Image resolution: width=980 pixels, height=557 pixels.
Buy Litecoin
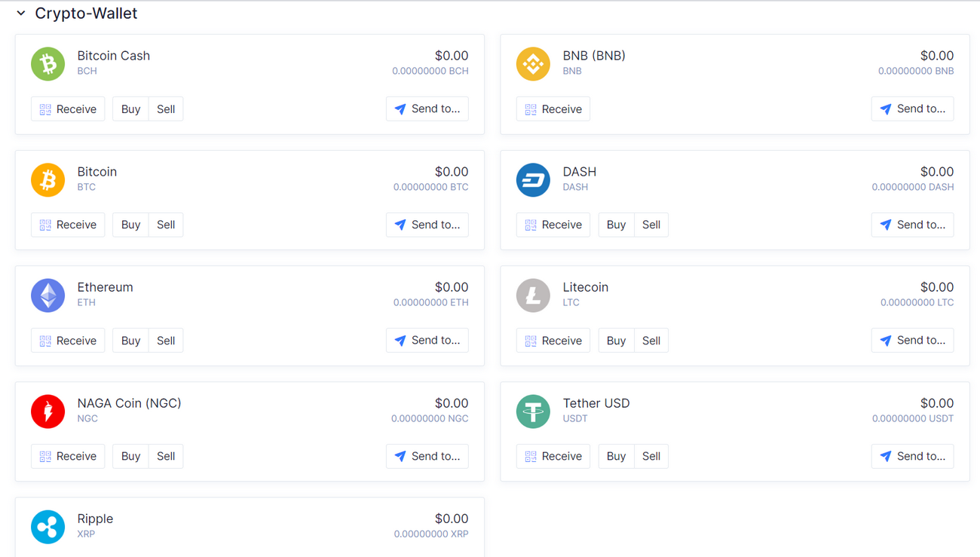tap(616, 341)
